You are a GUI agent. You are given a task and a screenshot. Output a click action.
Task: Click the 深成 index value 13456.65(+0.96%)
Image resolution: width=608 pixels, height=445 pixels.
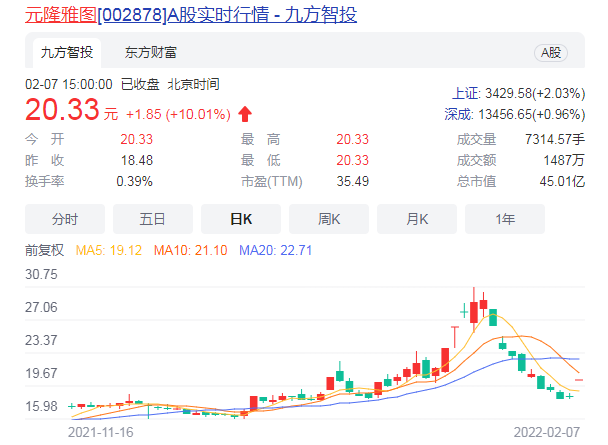(532, 114)
